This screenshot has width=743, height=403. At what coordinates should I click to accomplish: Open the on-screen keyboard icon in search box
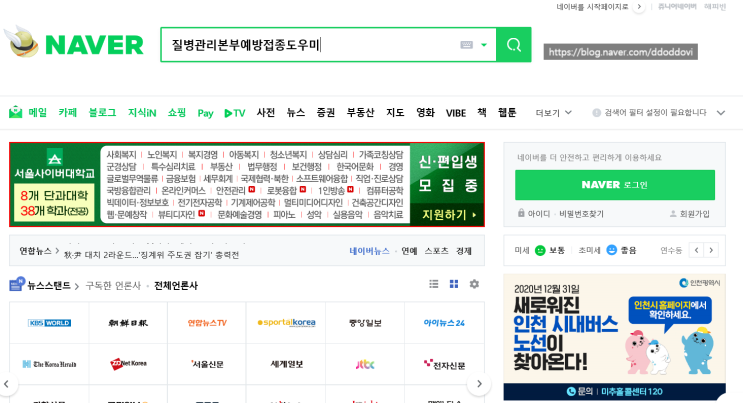click(466, 45)
